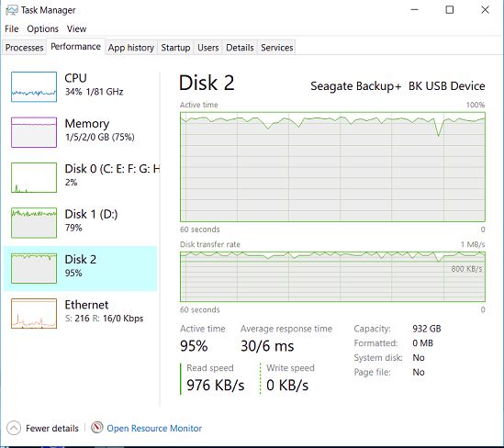
Task: Click the Active time large graph
Action: [332, 167]
